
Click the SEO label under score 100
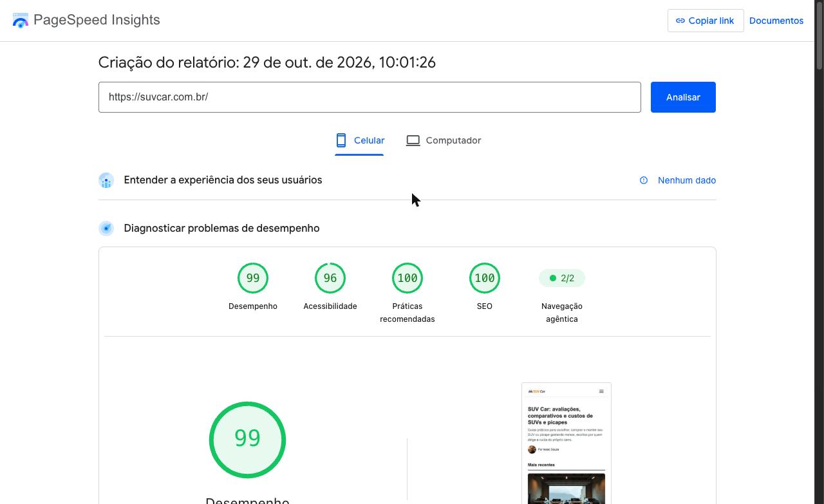[485, 306]
